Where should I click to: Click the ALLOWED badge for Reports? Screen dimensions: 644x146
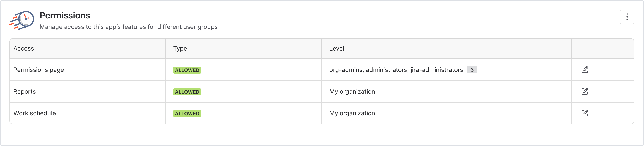pos(187,92)
